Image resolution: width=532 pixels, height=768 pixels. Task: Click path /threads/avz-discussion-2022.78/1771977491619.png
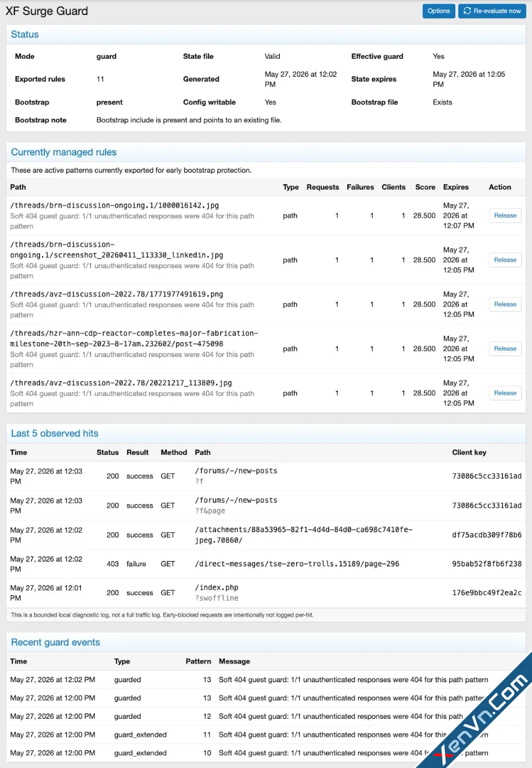coord(116,294)
